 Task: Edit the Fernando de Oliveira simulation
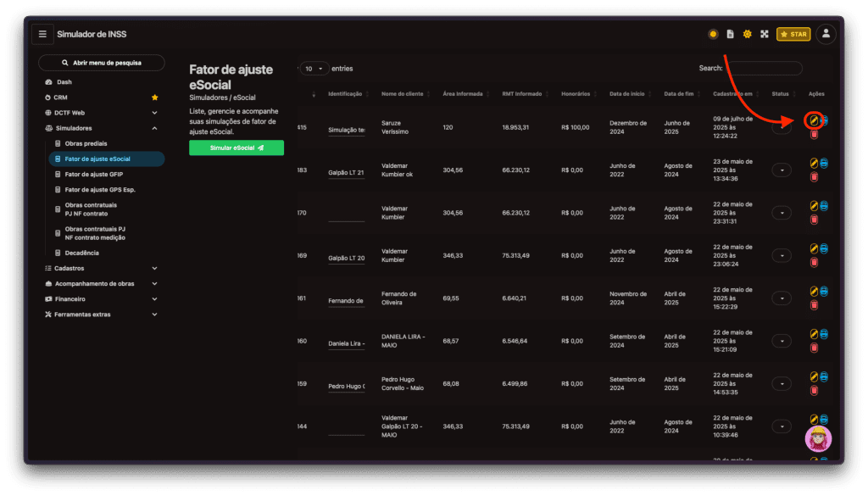[x=814, y=291]
